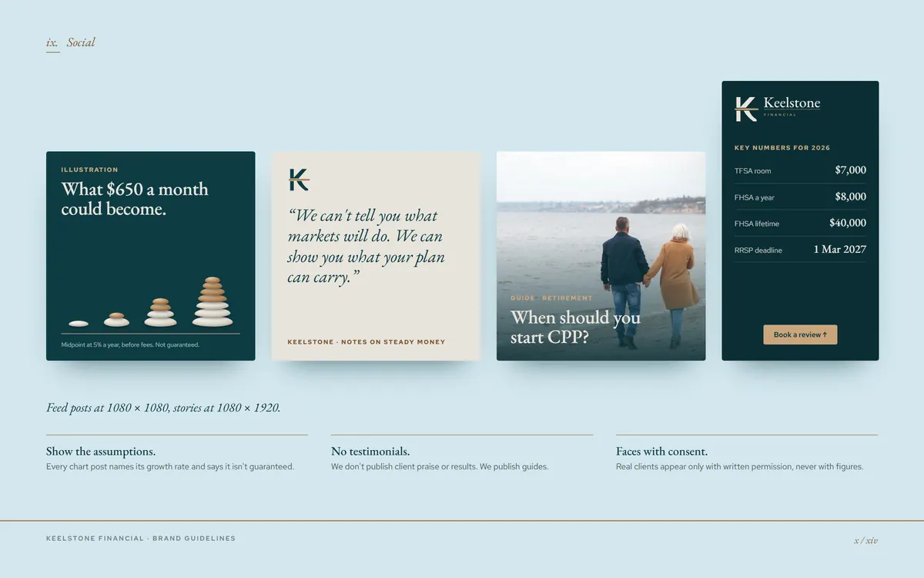
Task: Select the Key Numbers for 2026 story card
Action: (800, 220)
